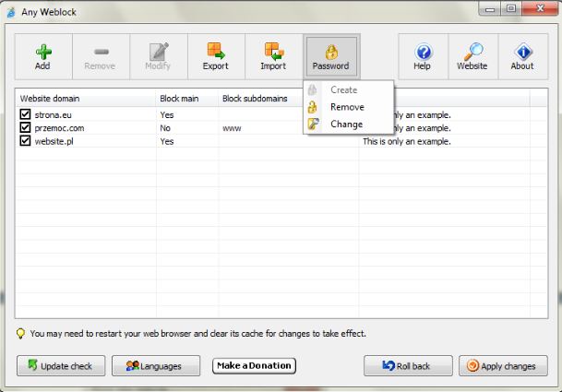The width and height of the screenshot is (562, 392).
Task: Click the Roll back button
Action: point(408,366)
